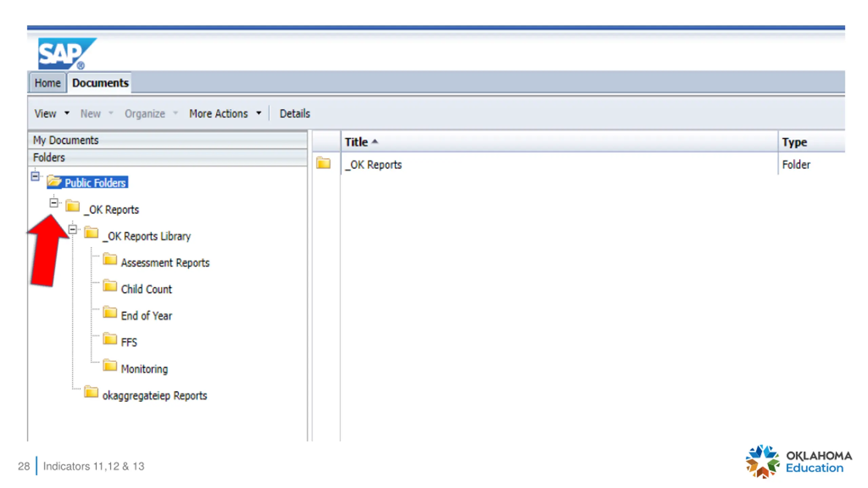
Task: Click the okaggregateiep Reports folder icon
Action: click(91, 391)
